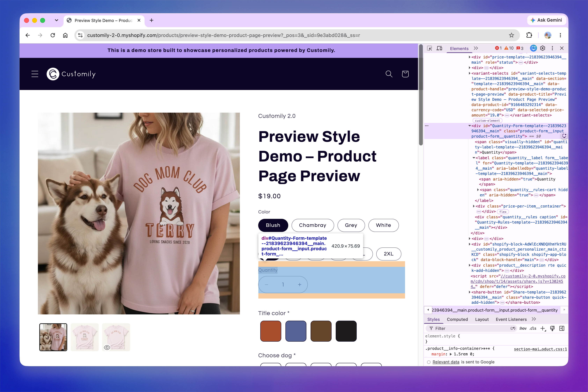
Task: Select the Chambray color option
Action: point(313,225)
